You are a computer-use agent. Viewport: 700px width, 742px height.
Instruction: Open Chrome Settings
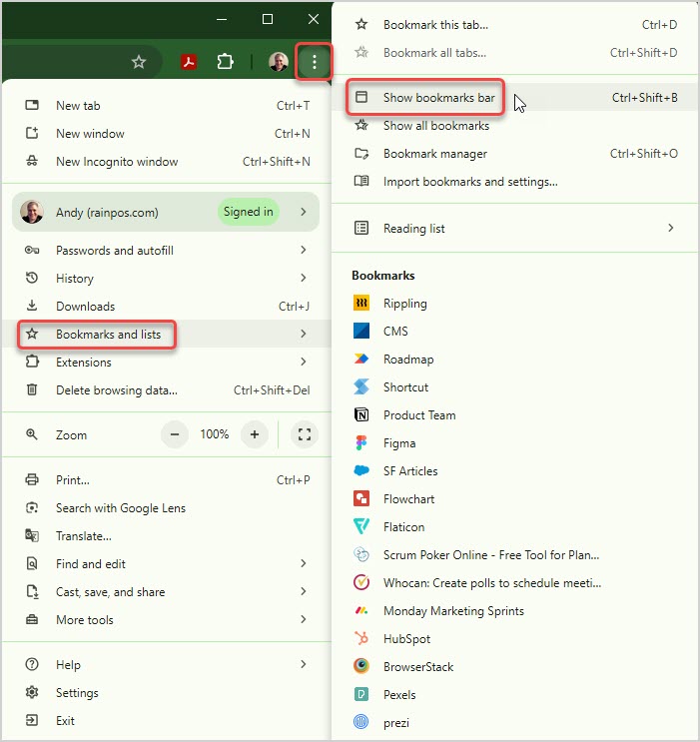[167, 692]
